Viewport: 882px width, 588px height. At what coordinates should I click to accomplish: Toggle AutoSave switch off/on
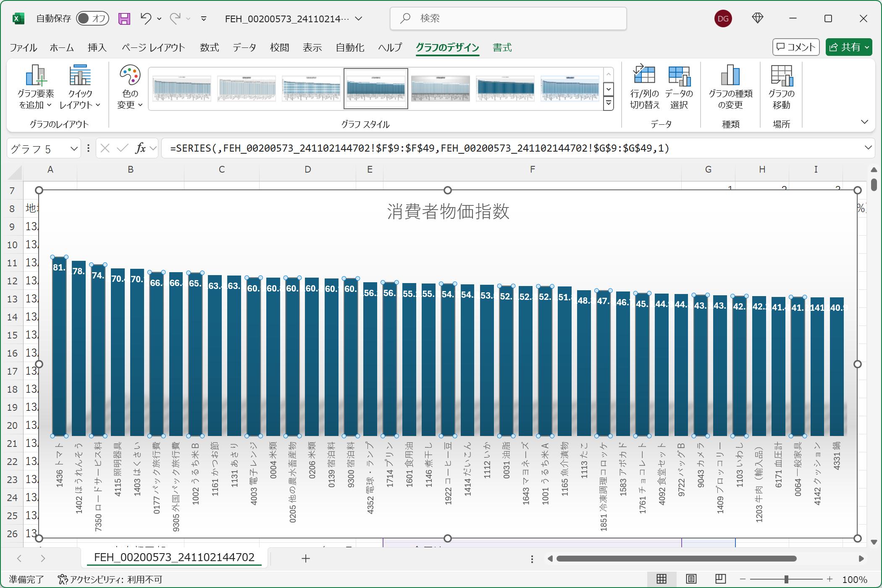(93, 18)
